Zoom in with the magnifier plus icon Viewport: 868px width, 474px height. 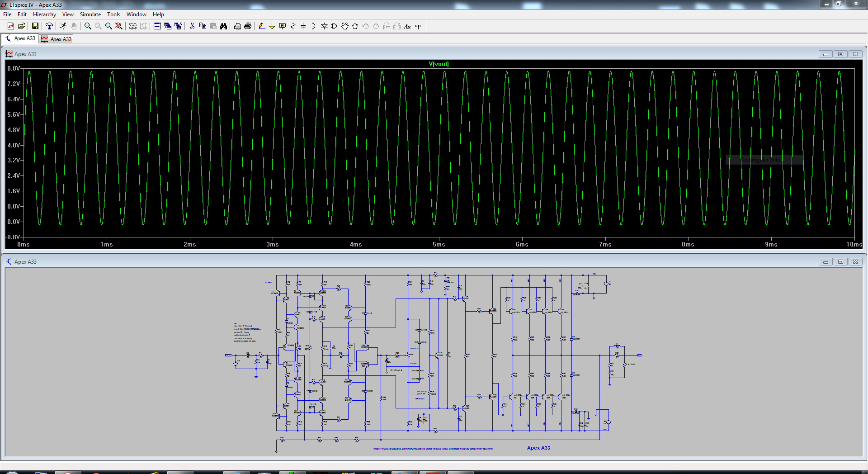pyautogui.click(x=88, y=26)
